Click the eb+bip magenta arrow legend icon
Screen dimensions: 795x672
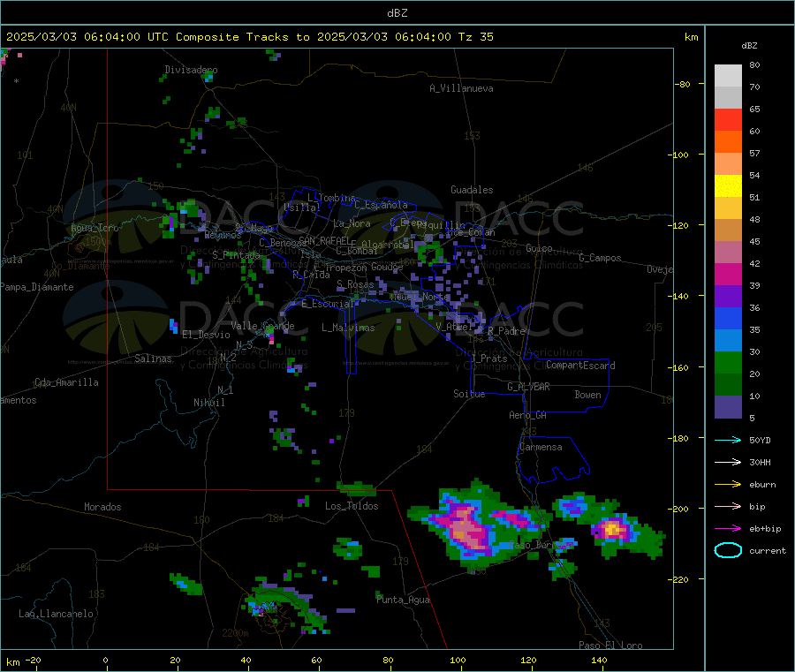[728, 529]
